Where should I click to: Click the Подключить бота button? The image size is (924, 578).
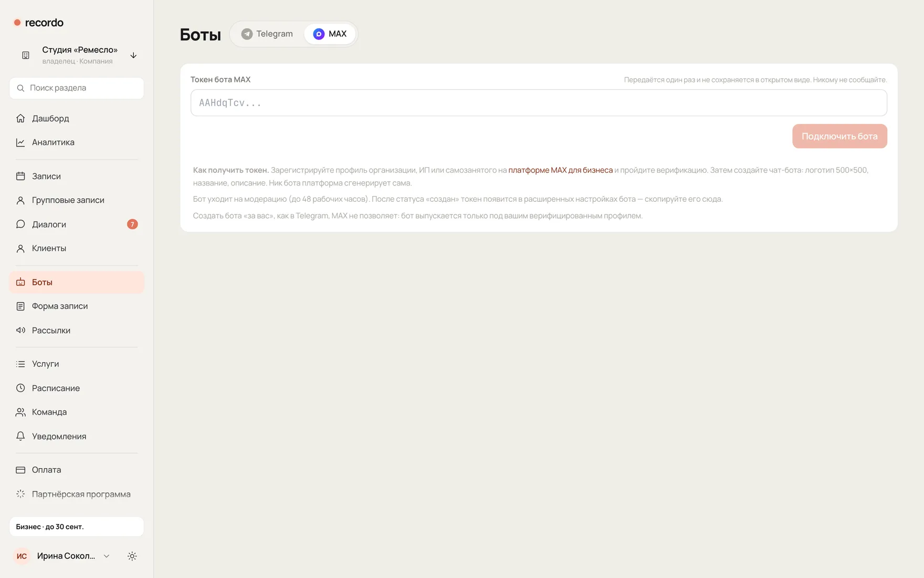pos(839,136)
